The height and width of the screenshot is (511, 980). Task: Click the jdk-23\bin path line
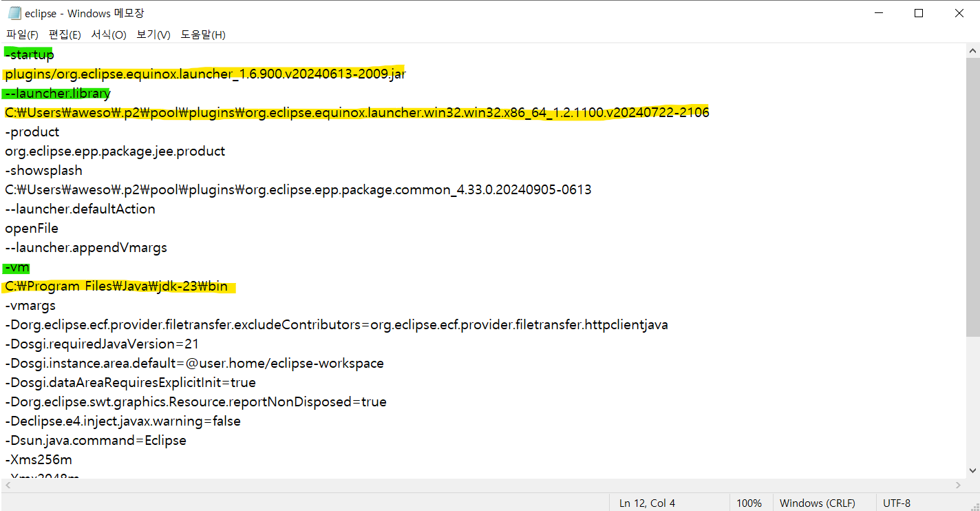pos(116,286)
